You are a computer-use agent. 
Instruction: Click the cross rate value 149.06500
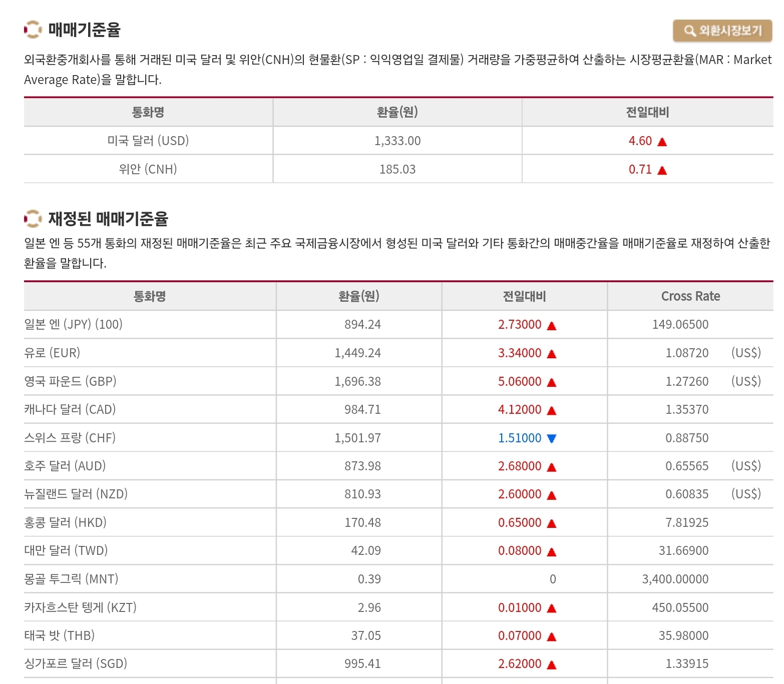tap(680, 325)
